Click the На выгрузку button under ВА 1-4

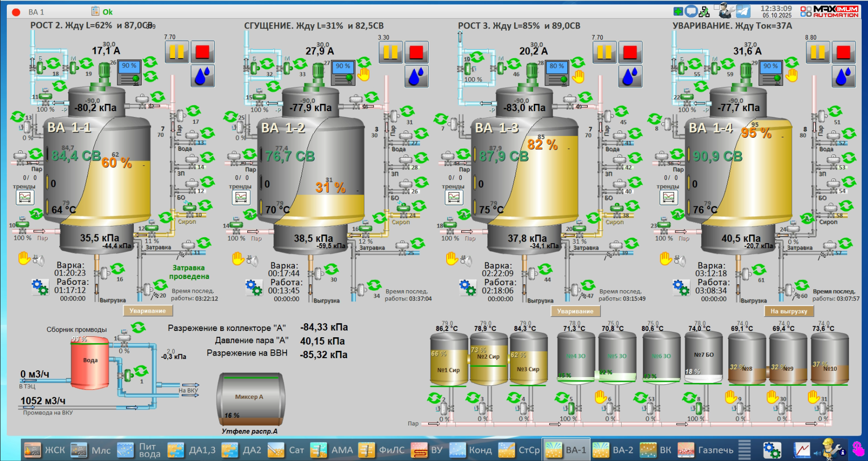[x=788, y=311]
